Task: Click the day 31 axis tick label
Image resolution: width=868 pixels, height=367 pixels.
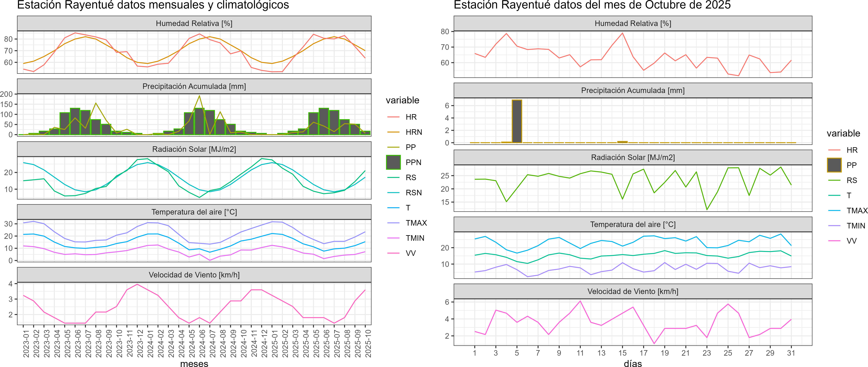Action: click(x=791, y=353)
